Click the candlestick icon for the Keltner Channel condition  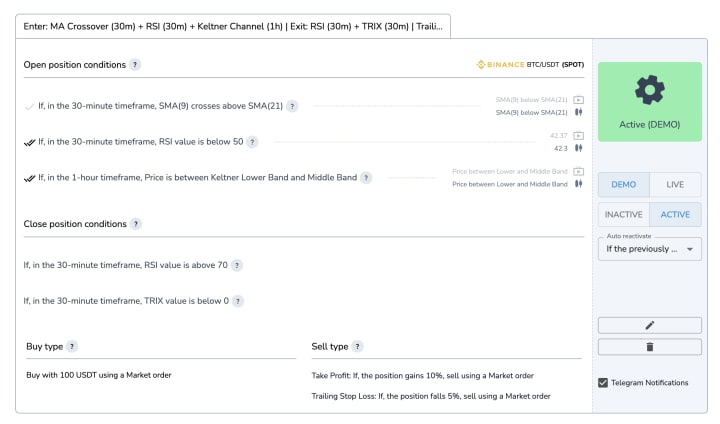[579, 184]
